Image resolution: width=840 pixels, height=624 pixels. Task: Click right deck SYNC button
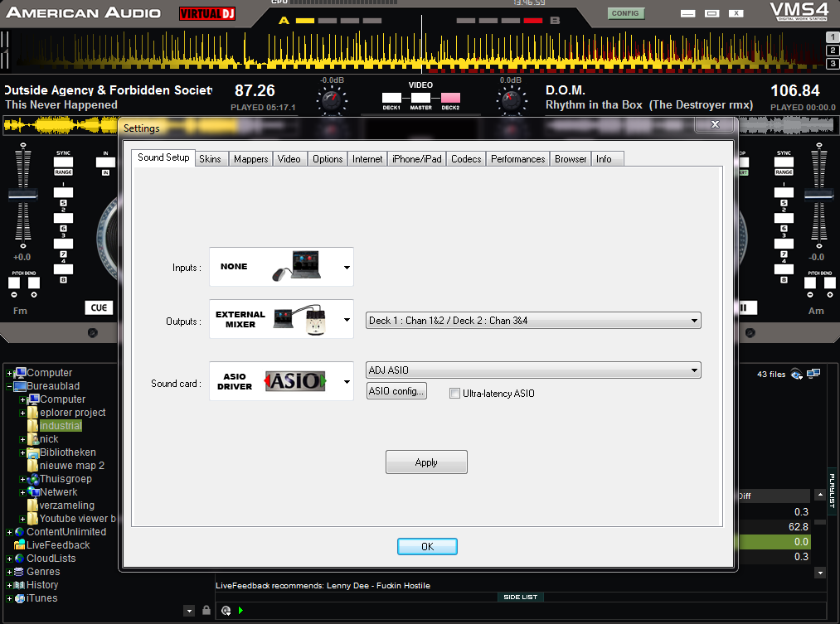[784, 162]
